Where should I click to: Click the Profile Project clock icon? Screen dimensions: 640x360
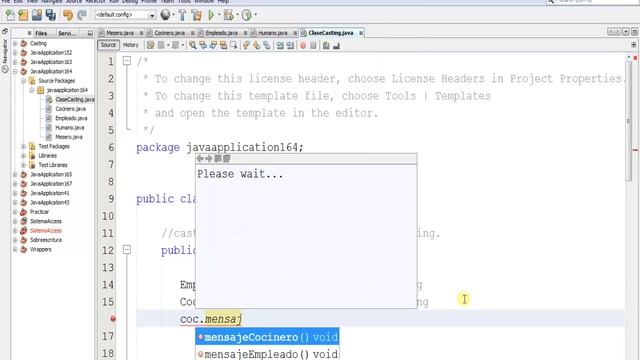(x=247, y=15)
